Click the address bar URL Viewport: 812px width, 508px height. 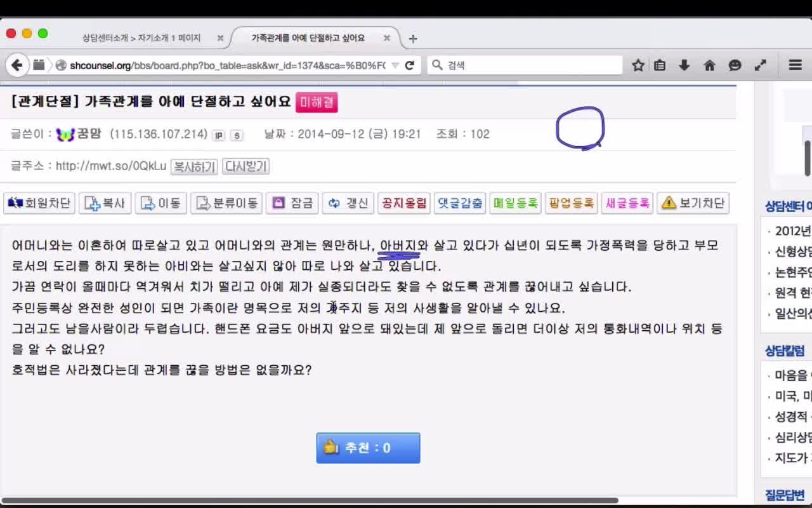[x=227, y=65]
